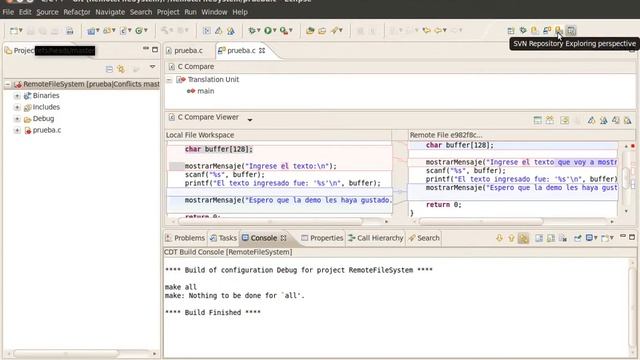Click the green Run button icon
Image resolution: width=640 pixels, height=360 pixels.
(268, 31)
